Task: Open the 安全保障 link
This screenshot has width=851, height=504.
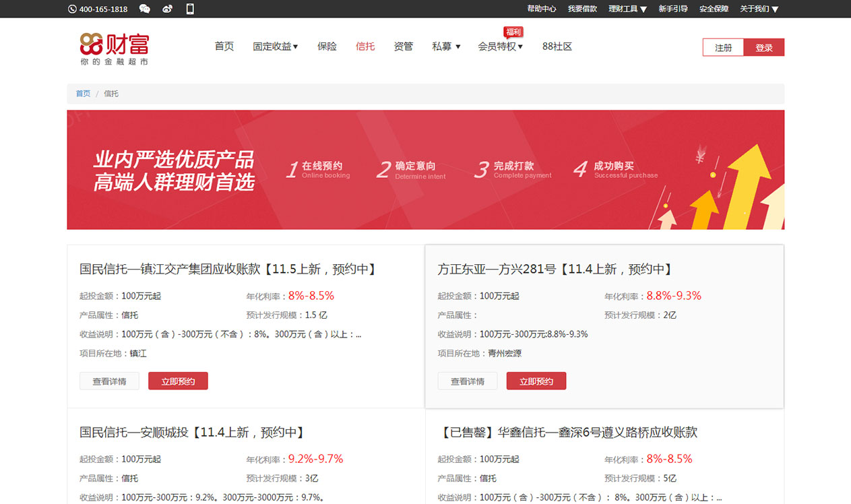Action: pos(714,9)
